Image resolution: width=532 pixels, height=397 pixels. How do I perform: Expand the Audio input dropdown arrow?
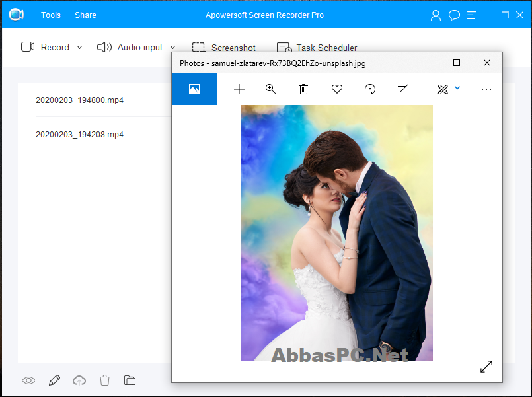click(x=172, y=47)
